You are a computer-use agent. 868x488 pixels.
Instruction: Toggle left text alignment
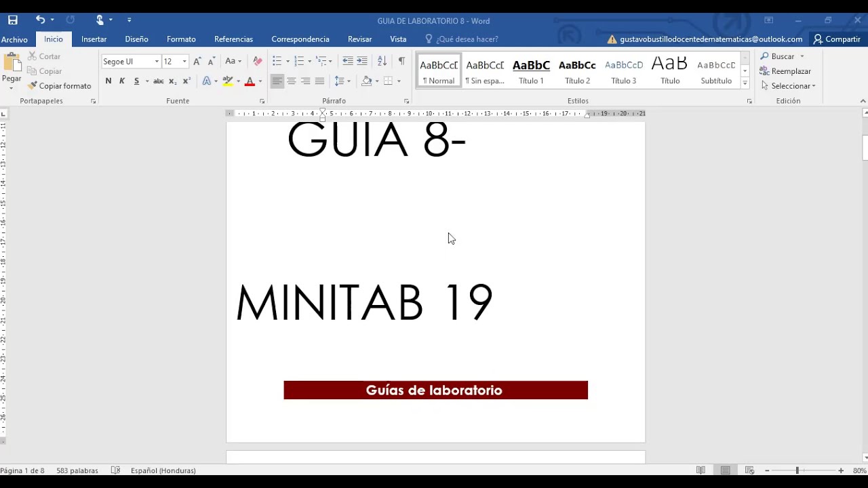coord(277,81)
